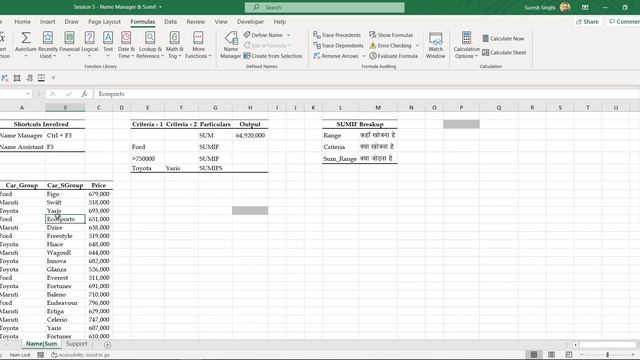Click Evaluate Formula

click(x=393, y=56)
